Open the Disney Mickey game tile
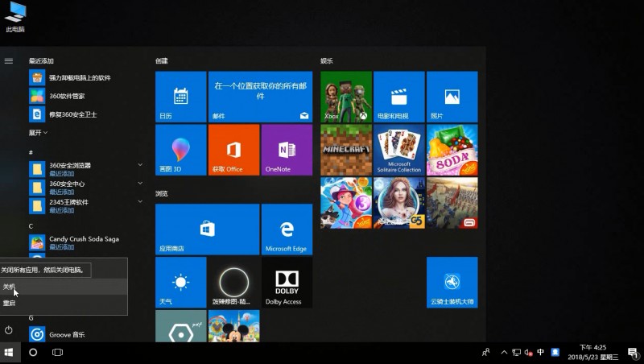 coord(233,326)
